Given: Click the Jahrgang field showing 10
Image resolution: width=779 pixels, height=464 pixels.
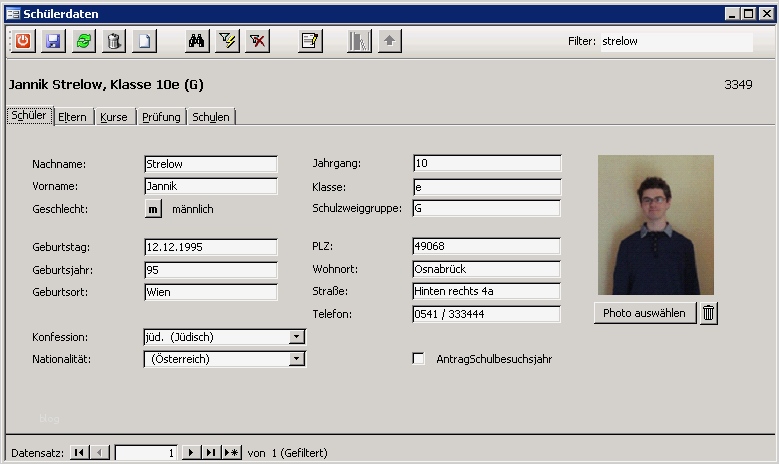Looking at the screenshot, I should (x=487, y=163).
